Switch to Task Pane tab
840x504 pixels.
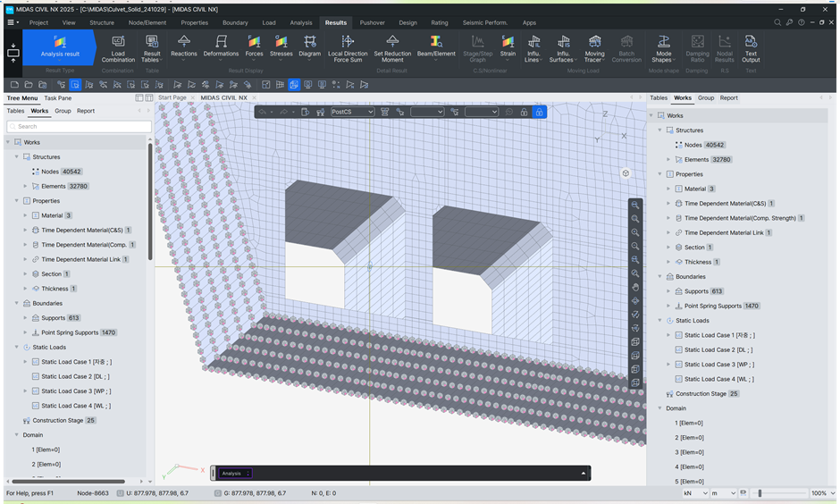tap(58, 98)
